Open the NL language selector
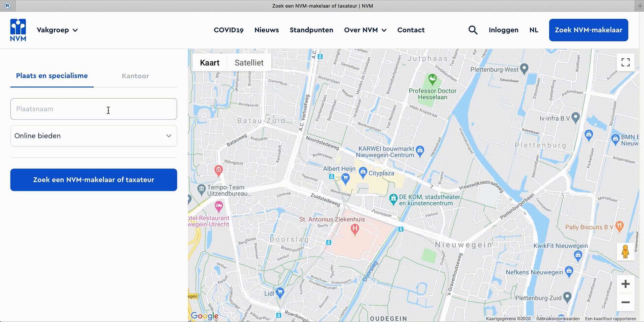This screenshot has height=322, width=644. coord(534,30)
